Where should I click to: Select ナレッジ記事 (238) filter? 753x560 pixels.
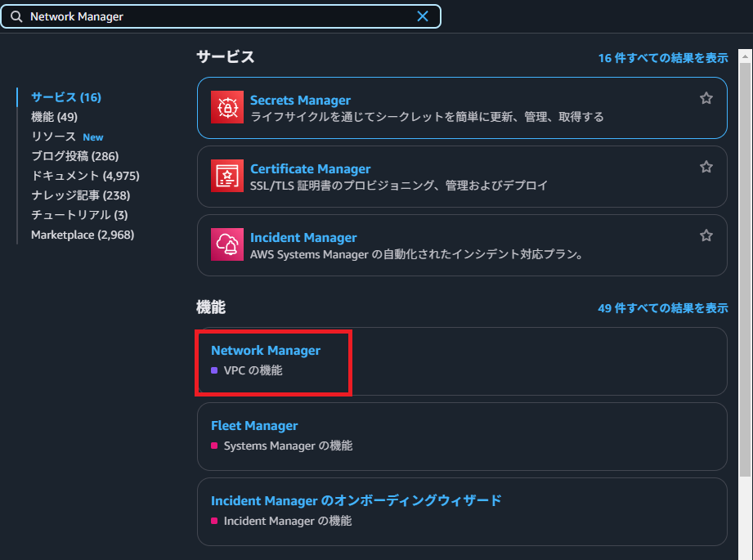coord(81,195)
